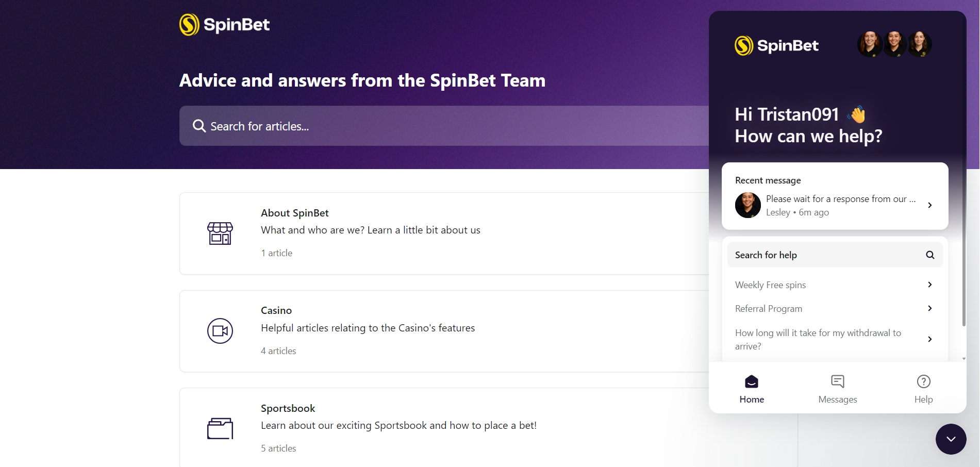This screenshot has width=980, height=467.
Task: Switch to the Messages tab
Action: tap(838, 389)
